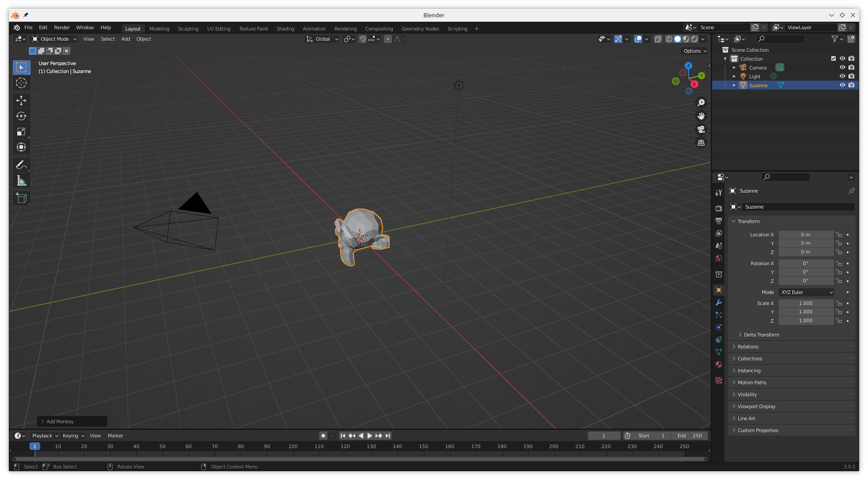Image resolution: width=868 pixels, height=480 pixels.
Task: Select the Annotate pencil tool
Action: (x=21, y=165)
